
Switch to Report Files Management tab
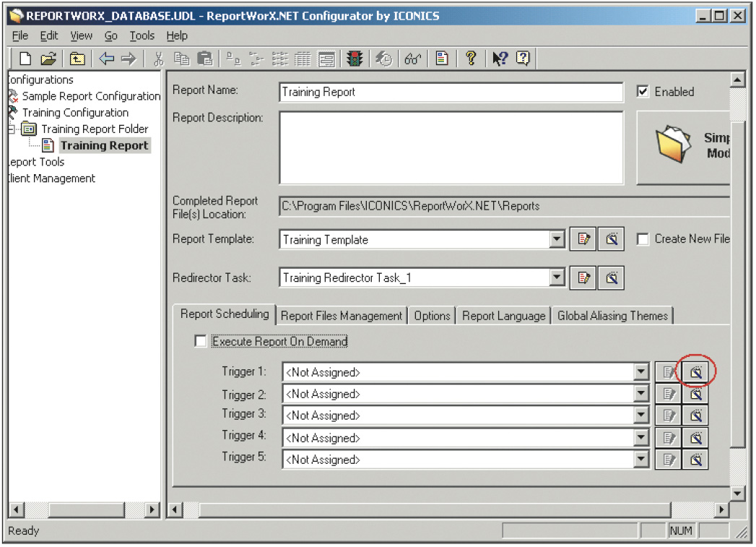point(342,316)
